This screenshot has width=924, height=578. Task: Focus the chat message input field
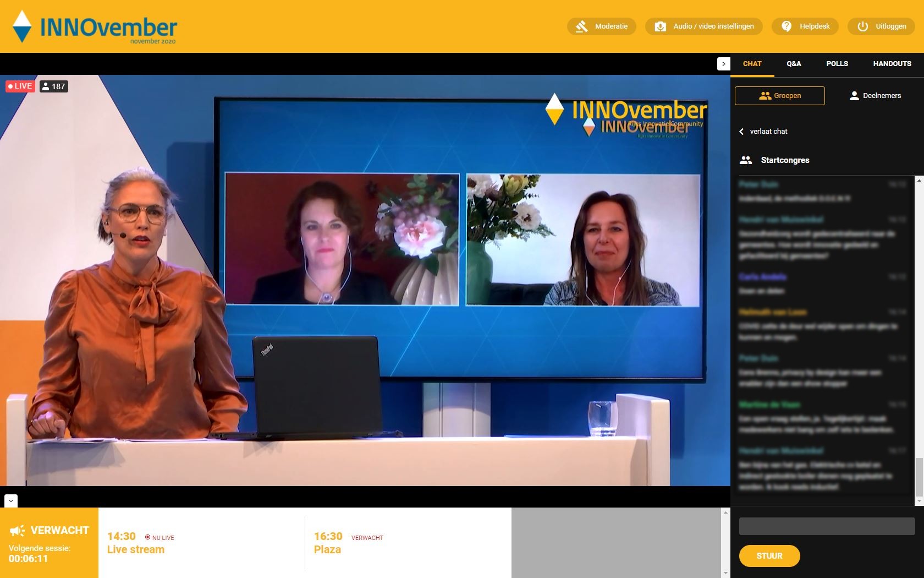point(827,526)
